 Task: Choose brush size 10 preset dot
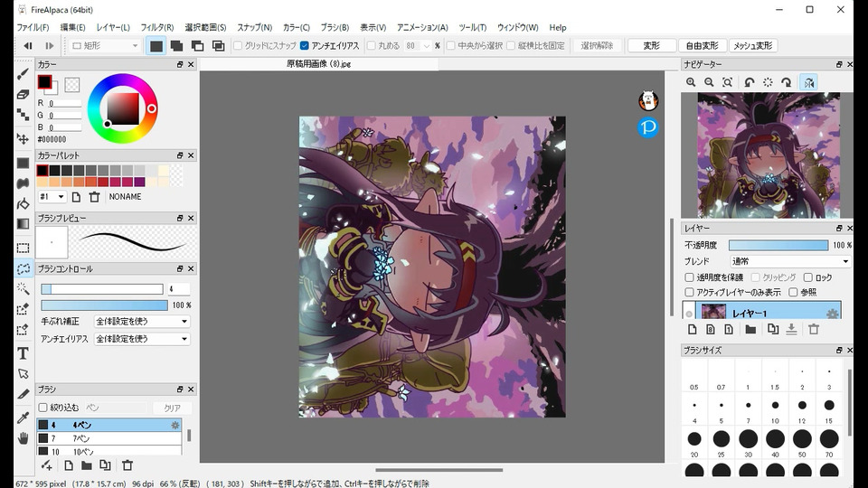775,405
